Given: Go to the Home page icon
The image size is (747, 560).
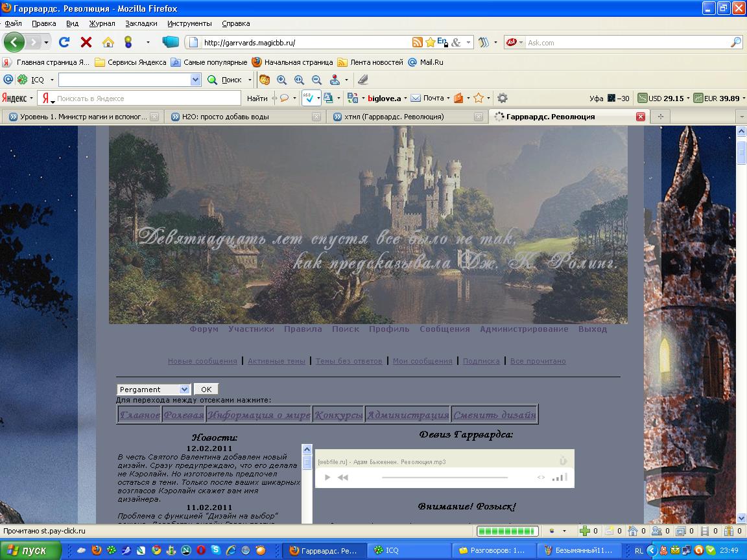Looking at the screenshot, I should pos(108,42).
